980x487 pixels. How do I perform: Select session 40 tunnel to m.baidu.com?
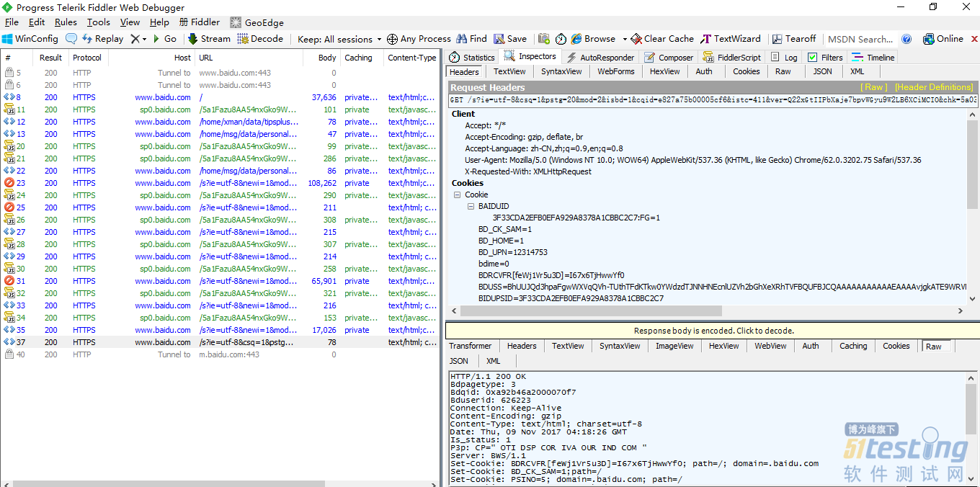point(220,354)
